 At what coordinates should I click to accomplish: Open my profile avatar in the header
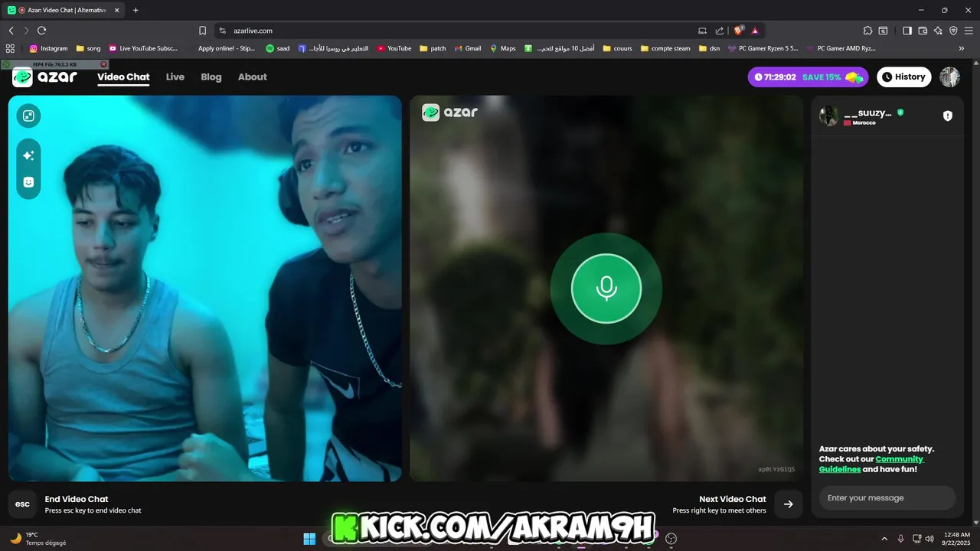(950, 77)
